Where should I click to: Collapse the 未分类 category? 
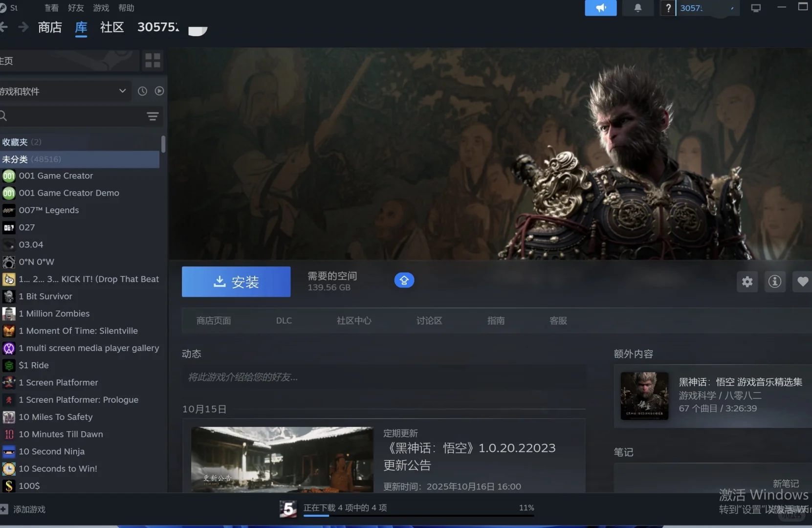click(x=80, y=159)
